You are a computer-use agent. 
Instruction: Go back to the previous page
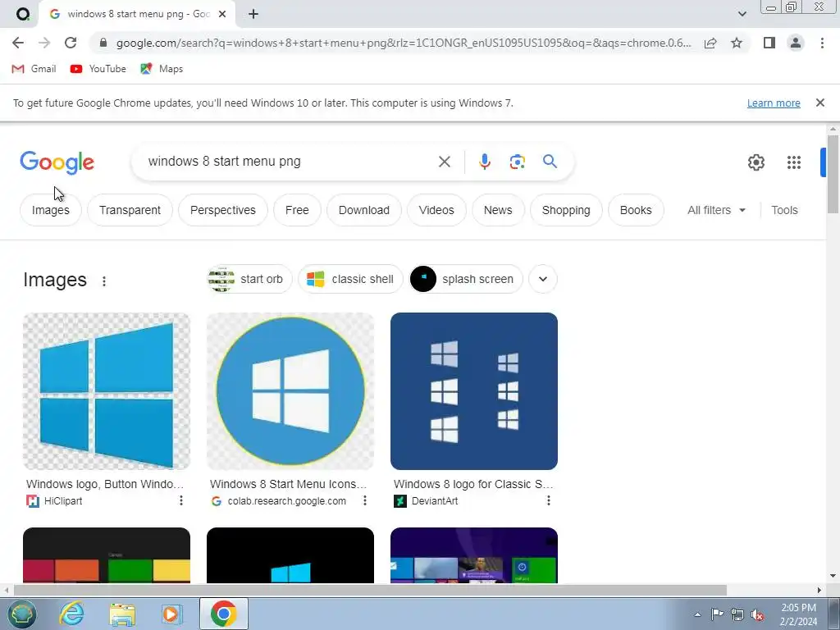tap(18, 43)
